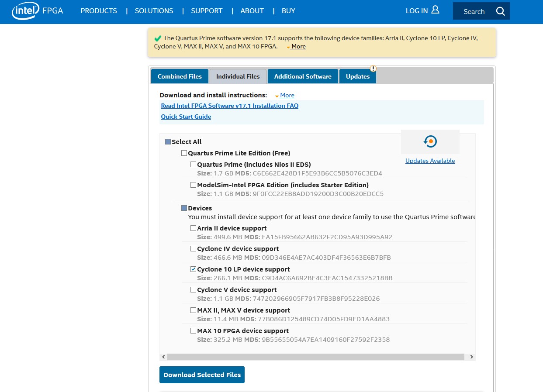The image size is (543, 392).
Task: Click the horizontal scrollbar track
Action: tap(315, 357)
